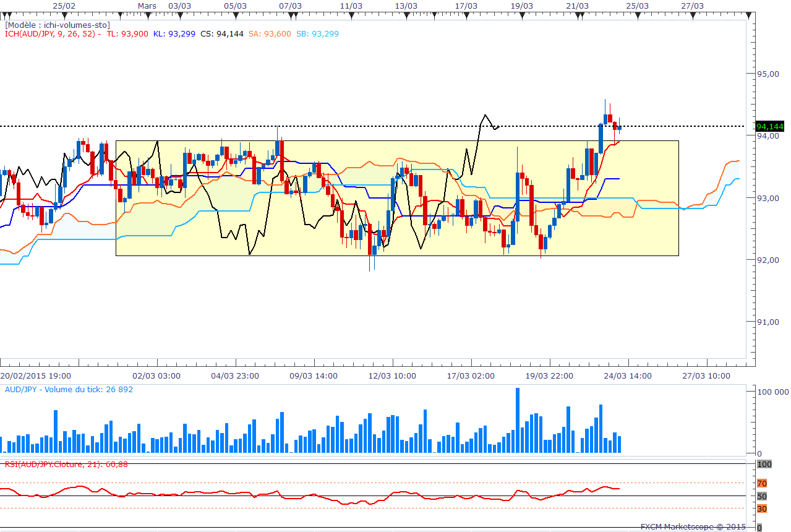This screenshot has height=532, width=791.
Task: Click the 24/03 14:00 time axis label
Action: (626, 375)
